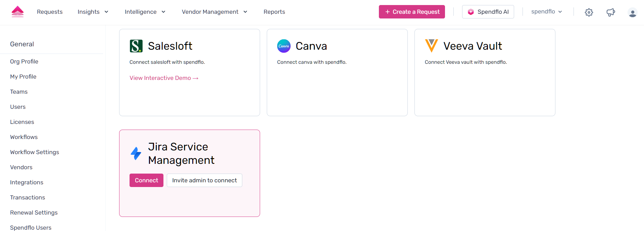Open Spendflo AI assistant

pos(488,12)
